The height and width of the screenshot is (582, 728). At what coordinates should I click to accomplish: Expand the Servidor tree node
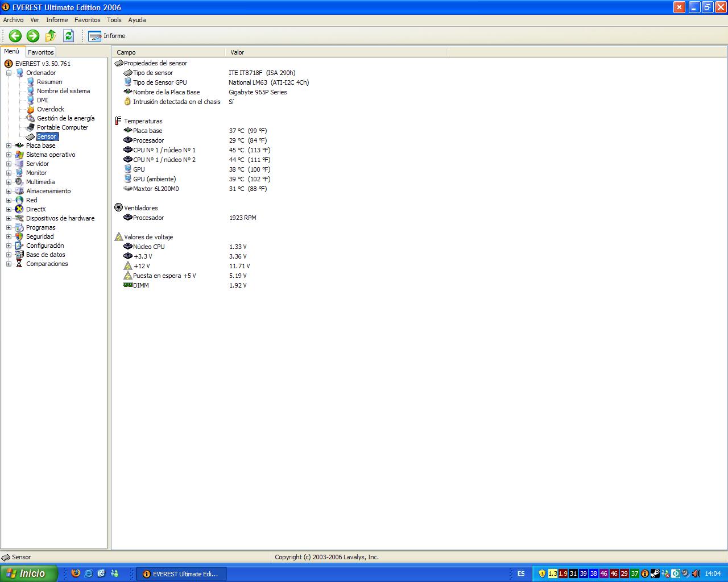coord(9,164)
